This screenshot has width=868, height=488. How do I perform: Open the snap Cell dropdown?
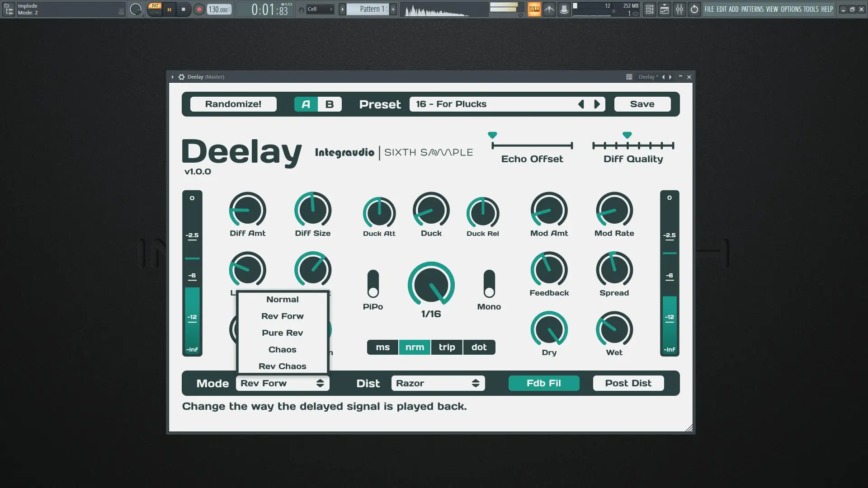pos(320,9)
